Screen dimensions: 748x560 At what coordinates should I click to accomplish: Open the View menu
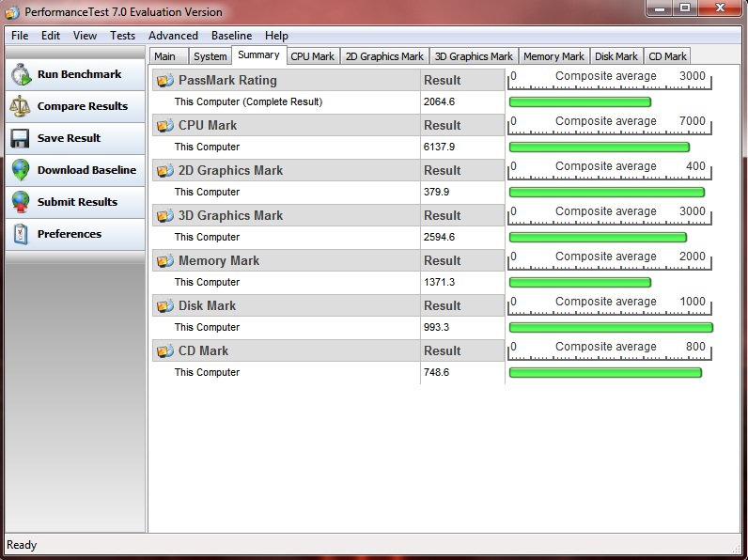pyautogui.click(x=85, y=36)
